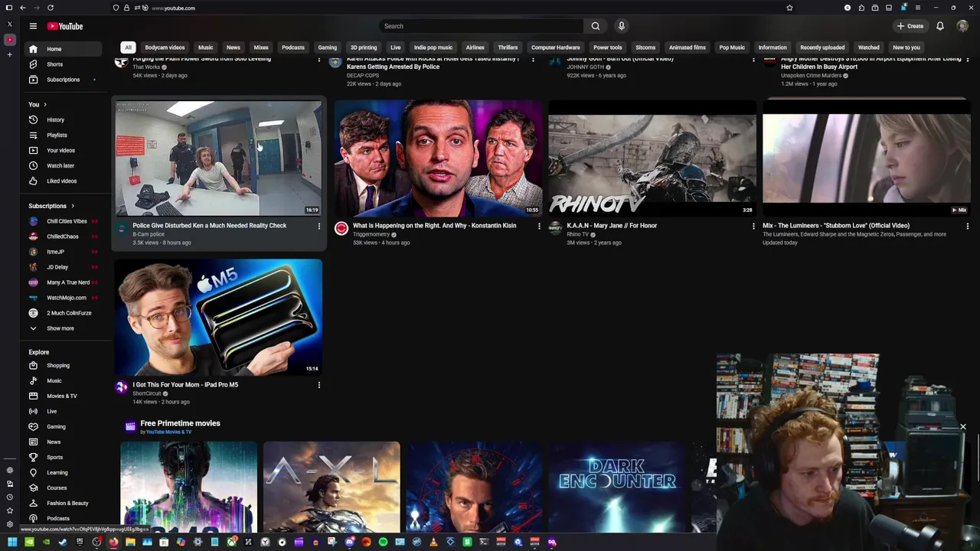Bookmark this page with star icon

789,8
